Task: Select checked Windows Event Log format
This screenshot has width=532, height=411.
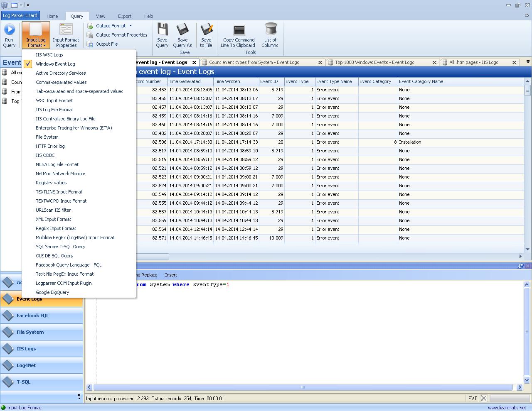Action: [55, 64]
